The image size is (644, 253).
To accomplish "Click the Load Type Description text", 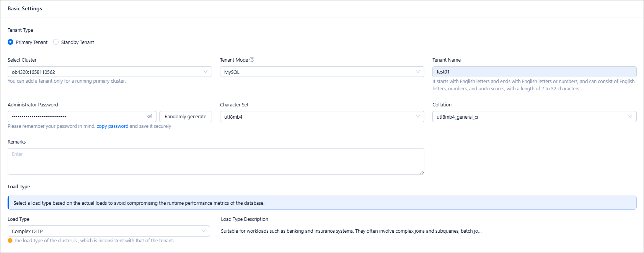I will tap(351, 231).
